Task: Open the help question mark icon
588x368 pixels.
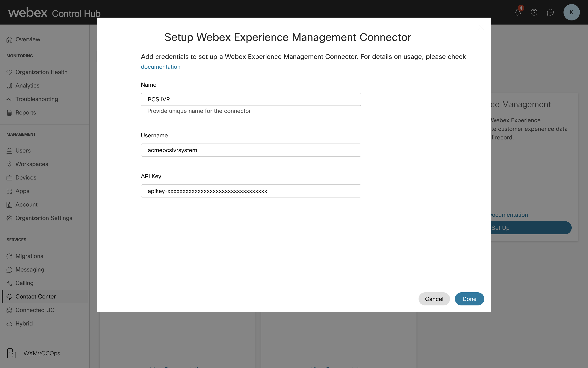Action: pyautogui.click(x=534, y=12)
